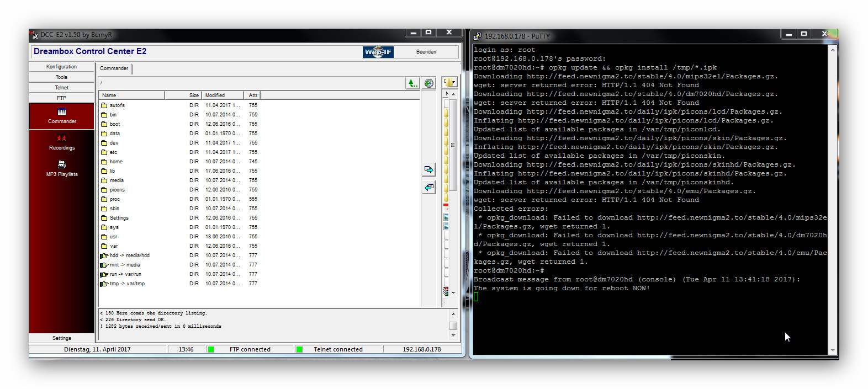Click the WebIF logo button

[x=378, y=52]
